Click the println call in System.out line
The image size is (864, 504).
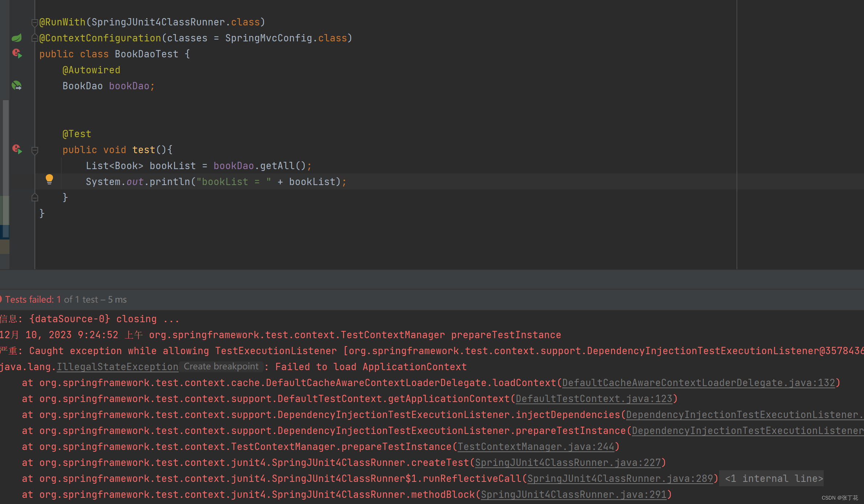170,182
